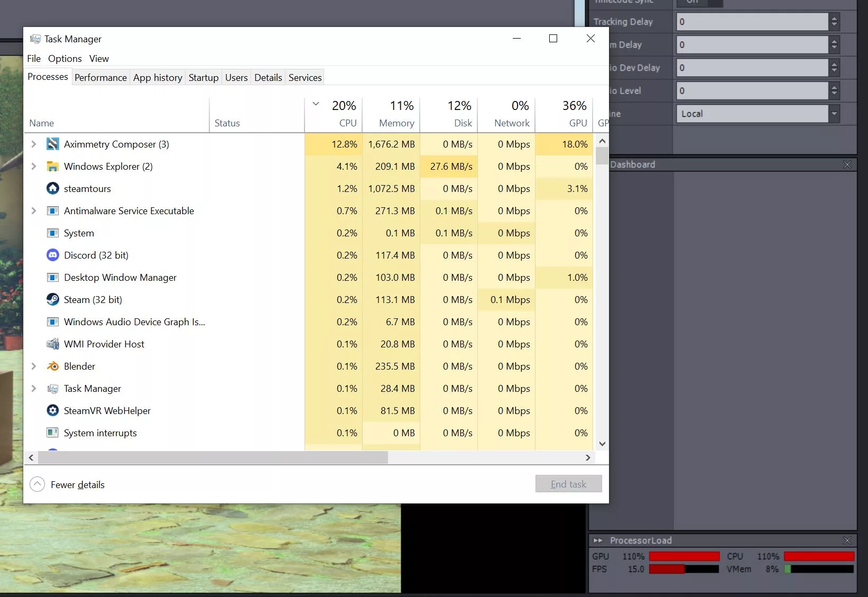Expand the Windows Explorer process group
This screenshot has width=868, height=597.
[34, 166]
